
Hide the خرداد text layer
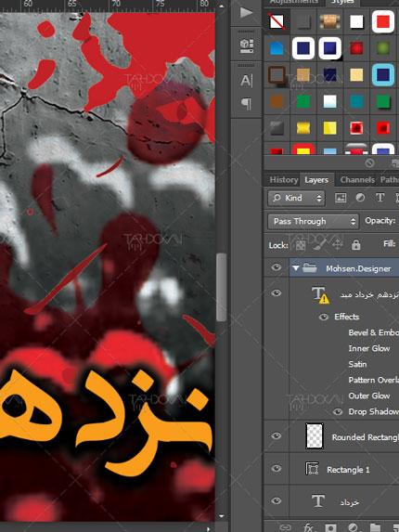[277, 501]
